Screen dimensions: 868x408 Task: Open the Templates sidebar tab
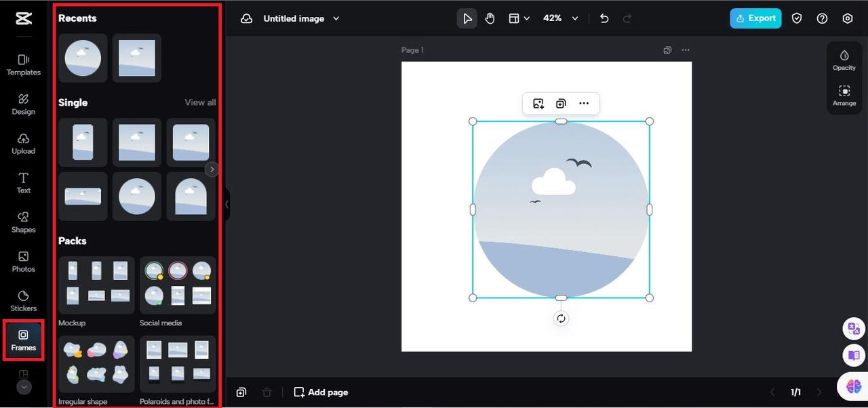24,65
